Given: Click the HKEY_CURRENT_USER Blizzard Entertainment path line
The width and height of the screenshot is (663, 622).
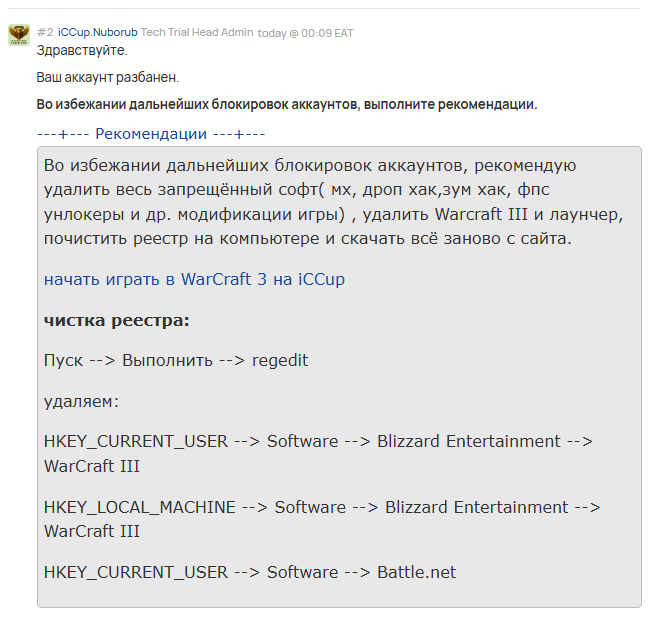Looking at the screenshot, I should tap(318, 453).
